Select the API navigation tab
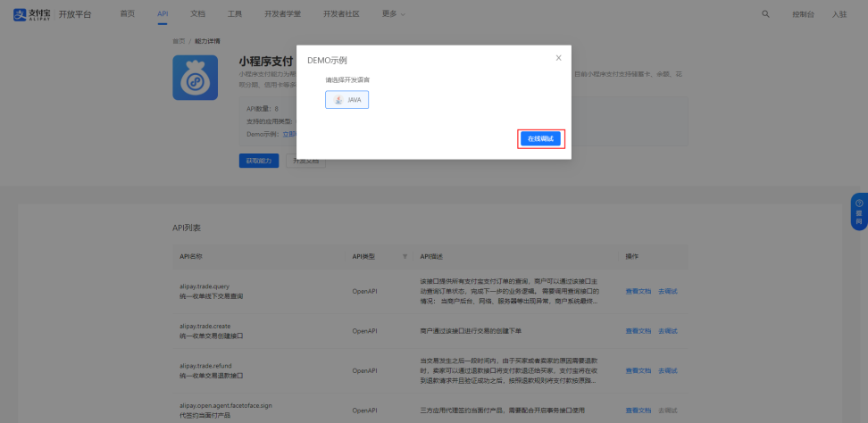 [163, 14]
